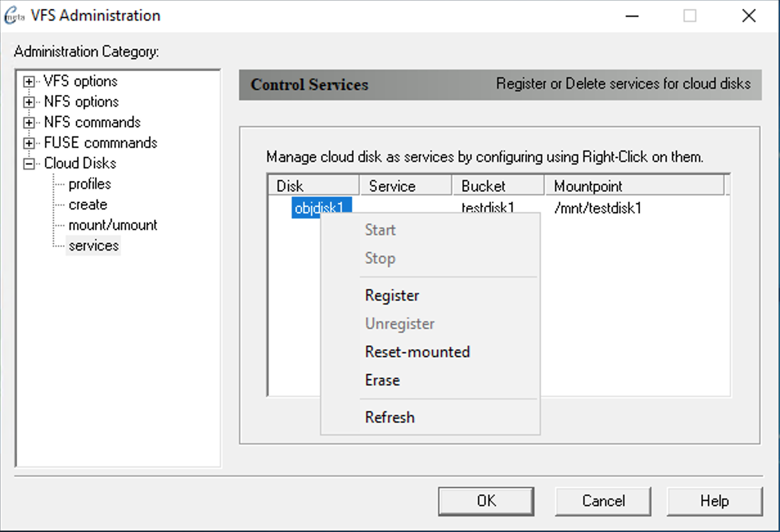This screenshot has width=780, height=532.
Task: Click Refresh in the context menu
Action: coord(389,418)
